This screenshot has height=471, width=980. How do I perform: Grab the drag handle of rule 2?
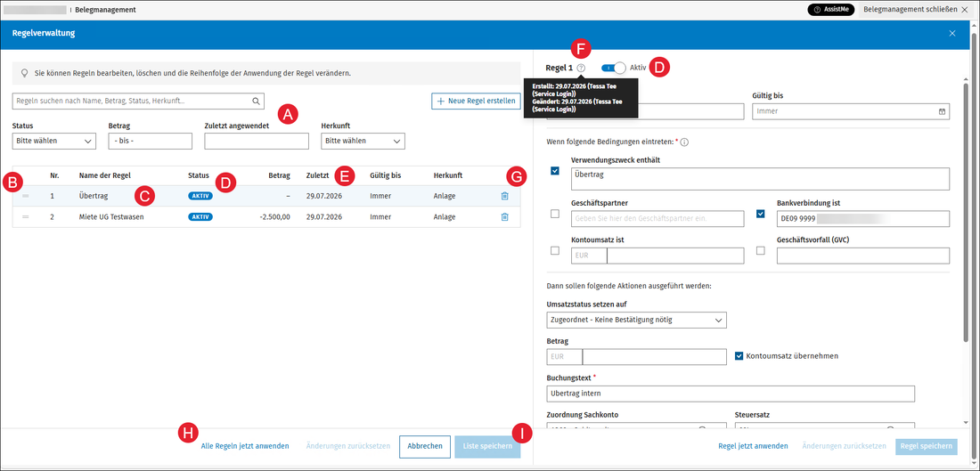26,216
